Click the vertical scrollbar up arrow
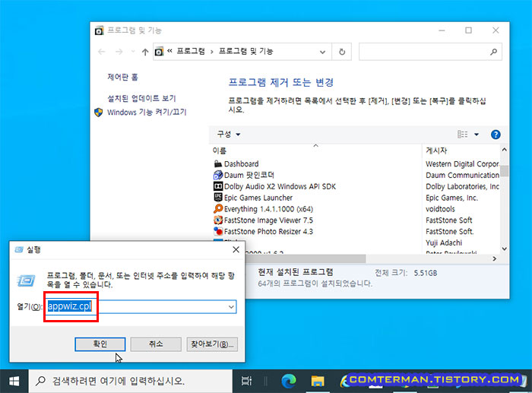The height and width of the screenshot is (393, 532). point(505,150)
